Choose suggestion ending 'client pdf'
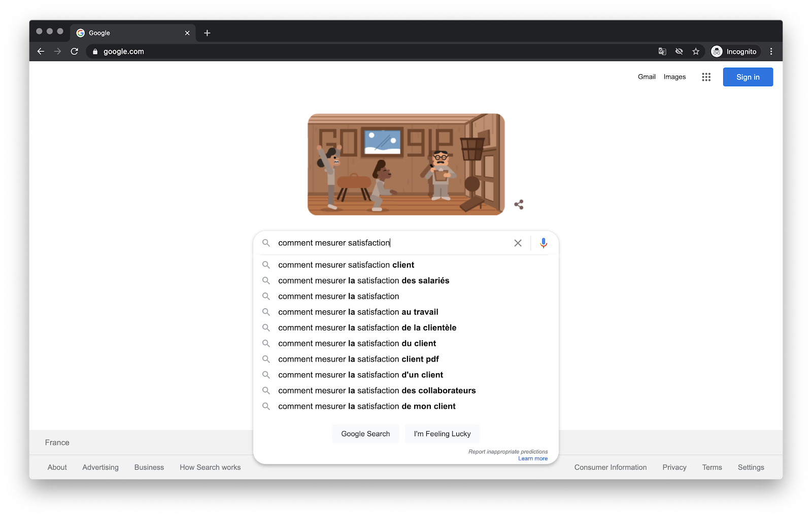This screenshot has width=812, height=518. click(x=405, y=359)
